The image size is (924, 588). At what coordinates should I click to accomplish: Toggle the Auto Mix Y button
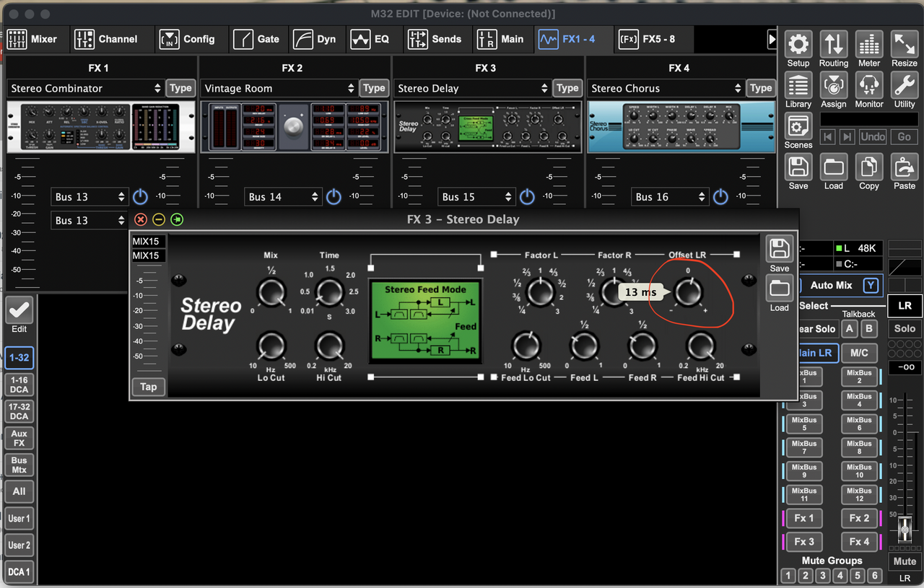point(871,285)
